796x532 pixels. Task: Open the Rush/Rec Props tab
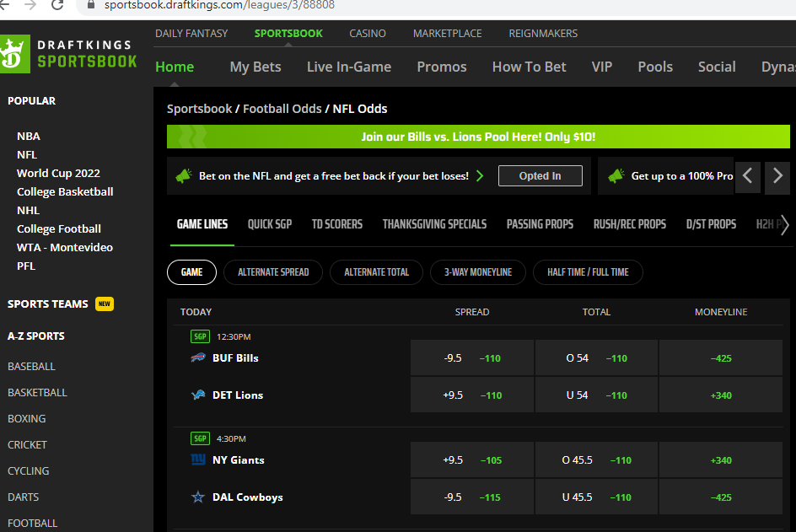630,224
